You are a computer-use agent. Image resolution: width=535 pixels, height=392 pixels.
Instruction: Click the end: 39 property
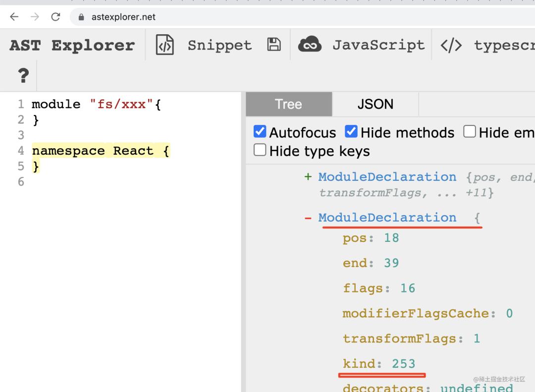tap(371, 263)
